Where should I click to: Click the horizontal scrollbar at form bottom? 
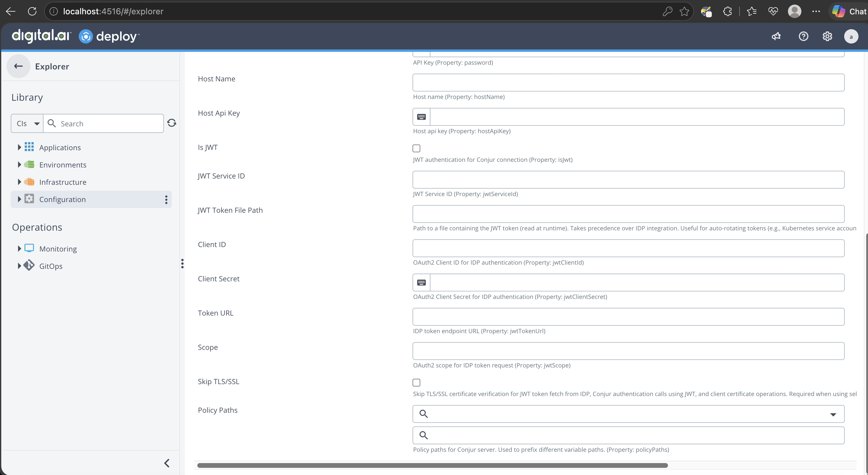[432, 465]
